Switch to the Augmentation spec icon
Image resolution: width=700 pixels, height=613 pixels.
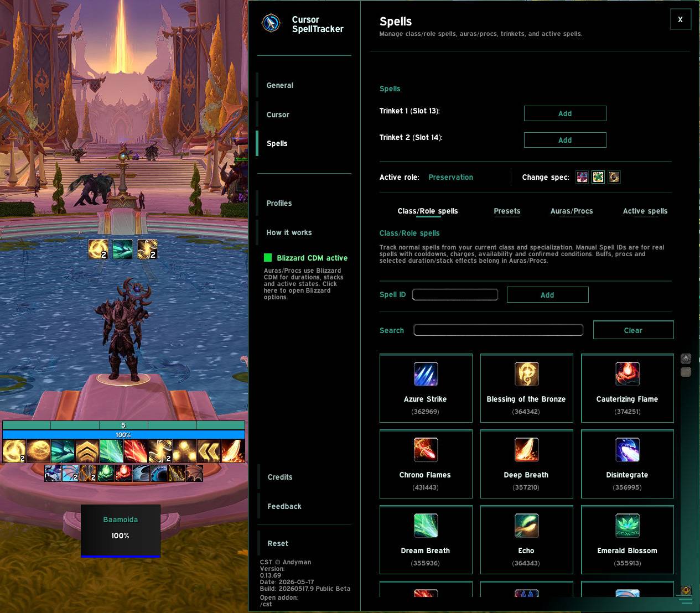(x=614, y=177)
